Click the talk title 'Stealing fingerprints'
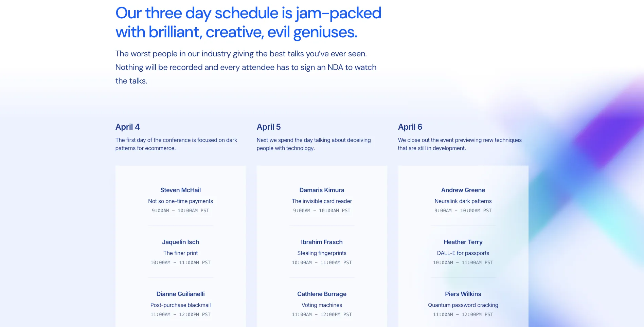The width and height of the screenshot is (644, 327). pyautogui.click(x=322, y=253)
